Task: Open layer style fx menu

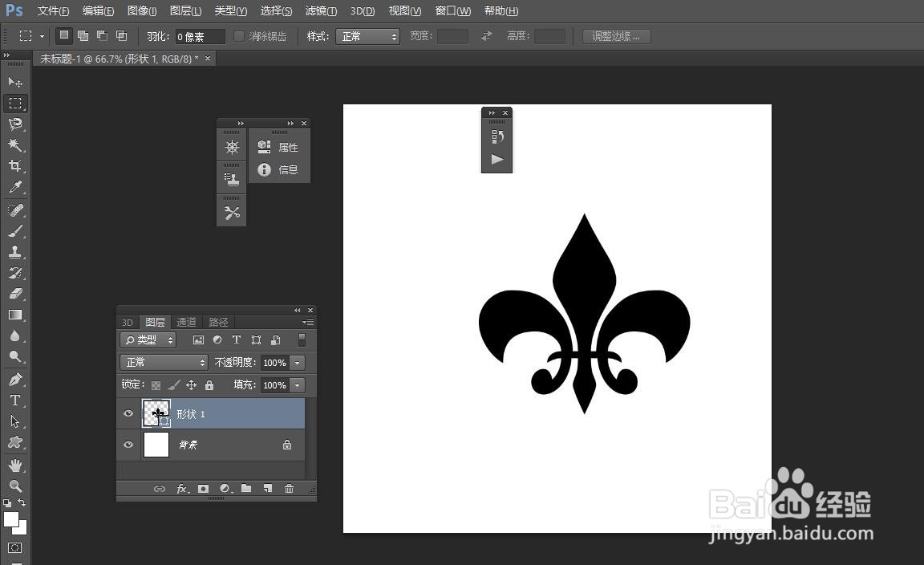Action: click(x=183, y=488)
